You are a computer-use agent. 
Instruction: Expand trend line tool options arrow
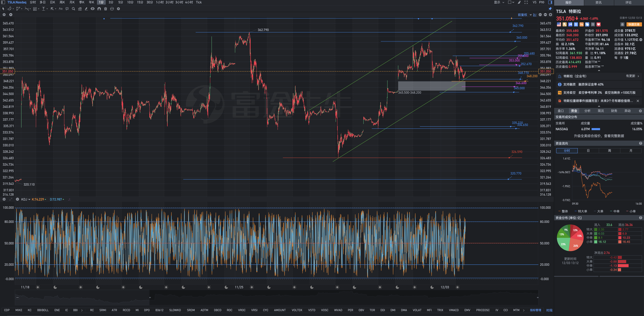point(13,9)
